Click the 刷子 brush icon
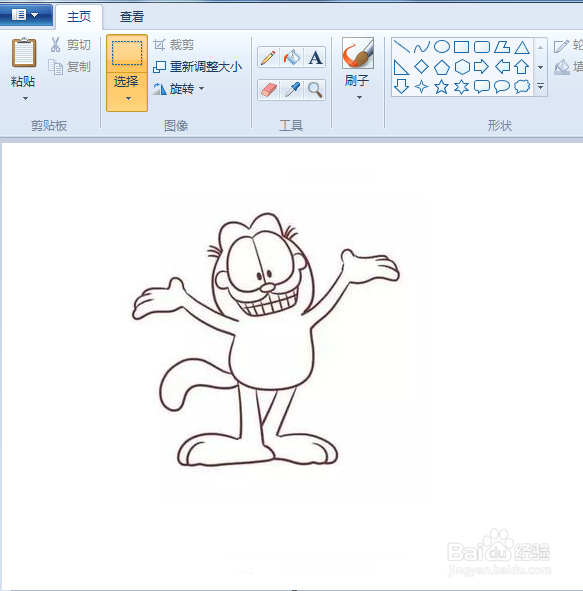Viewport: 583px width, 591px height. click(358, 53)
